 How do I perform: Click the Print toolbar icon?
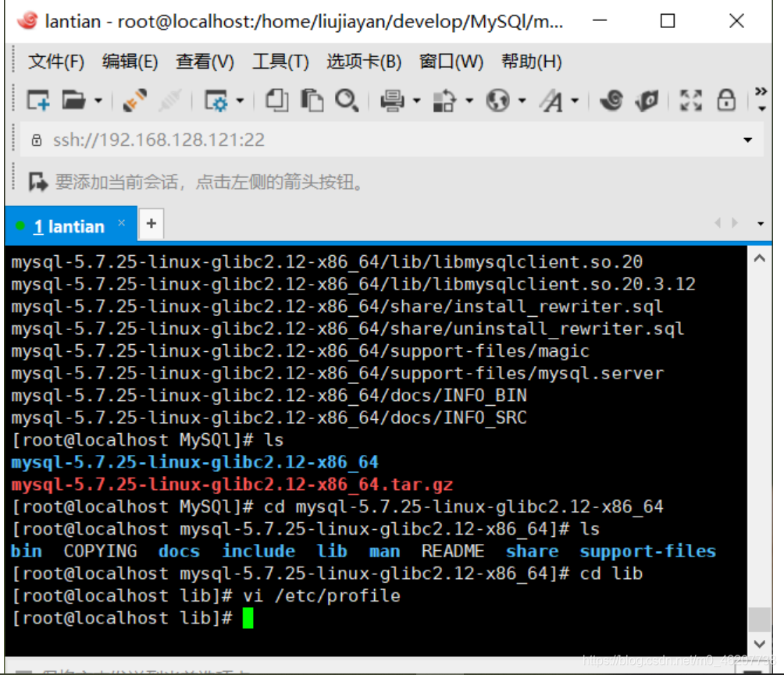coord(392,101)
